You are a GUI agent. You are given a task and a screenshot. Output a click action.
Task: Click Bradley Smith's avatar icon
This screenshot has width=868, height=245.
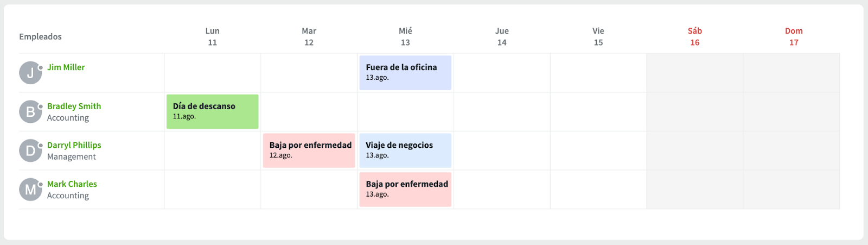(30, 112)
